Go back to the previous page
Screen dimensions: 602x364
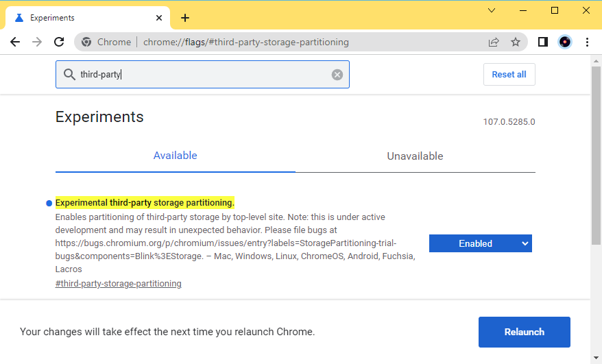(x=15, y=42)
